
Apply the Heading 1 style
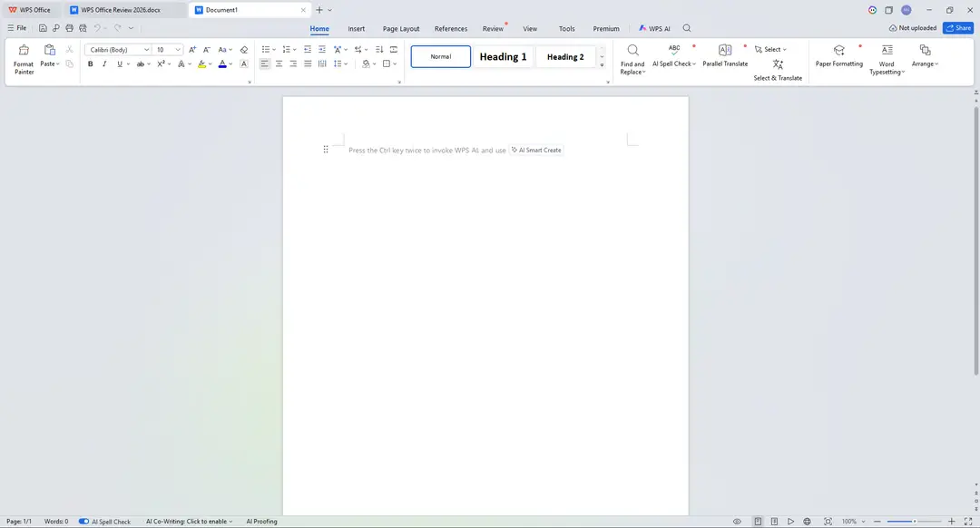click(x=503, y=57)
